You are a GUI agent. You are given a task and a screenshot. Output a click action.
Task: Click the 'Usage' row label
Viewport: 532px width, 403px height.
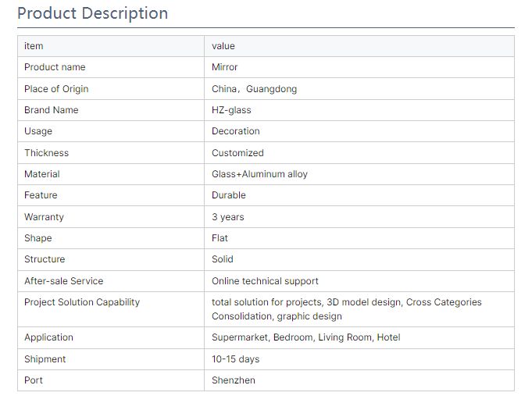(38, 131)
